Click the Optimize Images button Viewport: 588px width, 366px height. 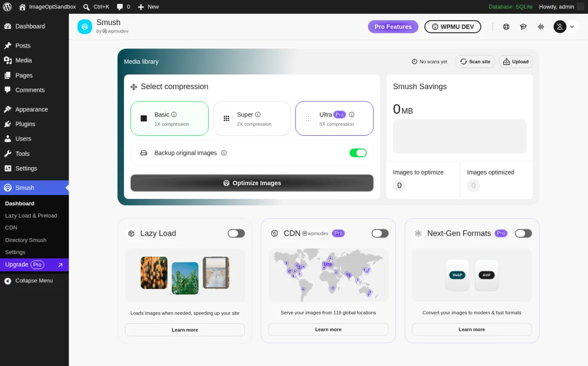[x=252, y=183]
